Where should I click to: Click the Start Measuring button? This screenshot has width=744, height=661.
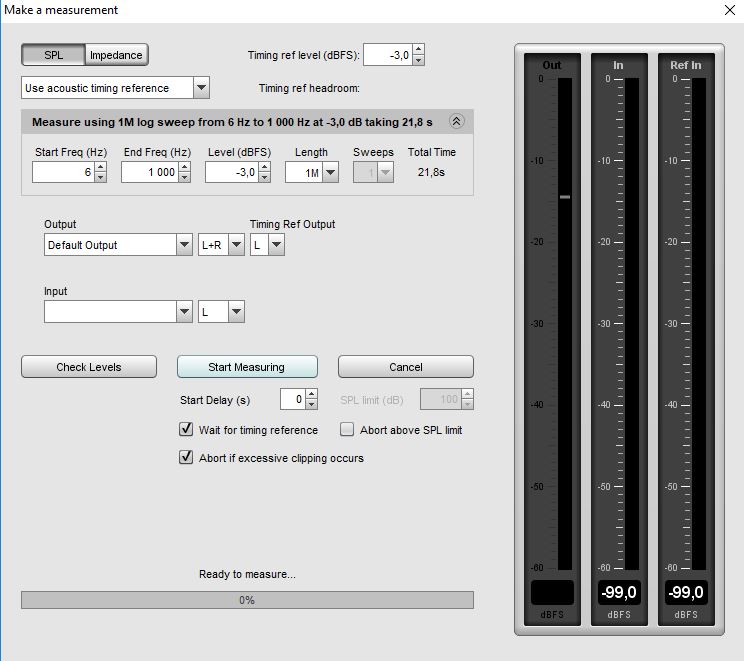247,367
